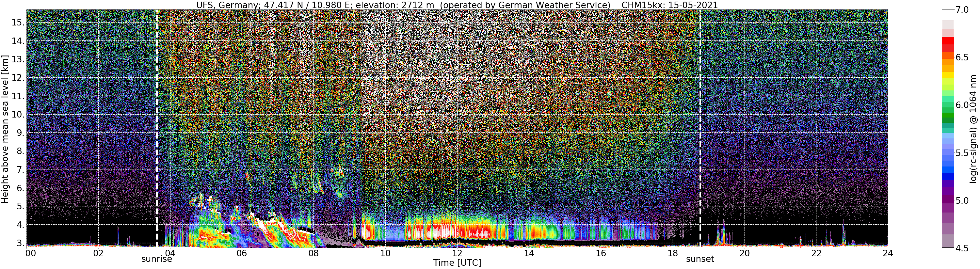Click the '11.' height tick label

point(18,96)
